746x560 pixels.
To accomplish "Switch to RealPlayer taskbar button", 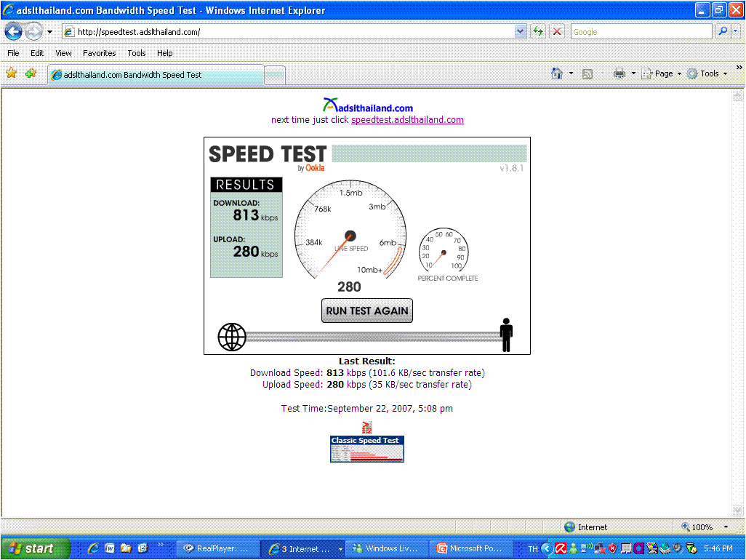I will [x=218, y=548].
